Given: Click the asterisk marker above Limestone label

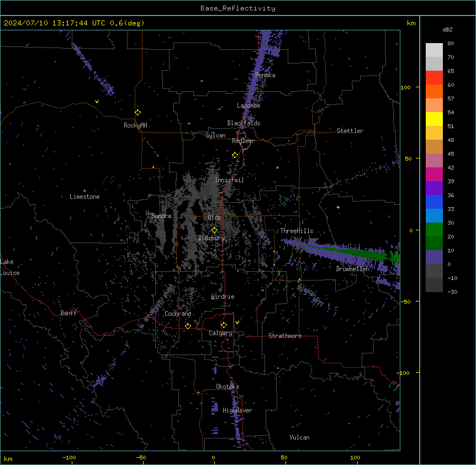Looking at the screenshot, I should pos(84,191).
